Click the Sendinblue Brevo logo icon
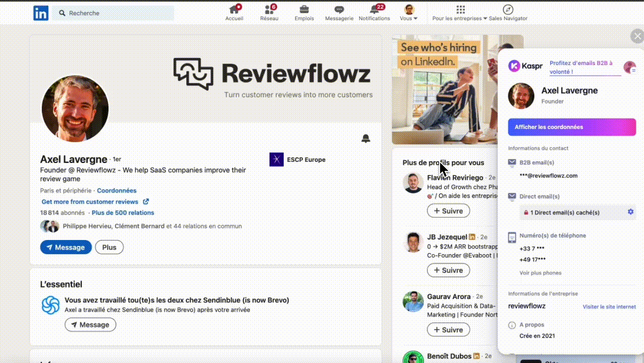 click(x=50, y=306)
